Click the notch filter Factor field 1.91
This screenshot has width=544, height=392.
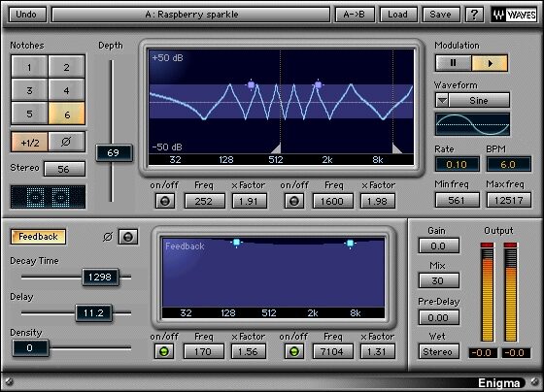point(249,201)
